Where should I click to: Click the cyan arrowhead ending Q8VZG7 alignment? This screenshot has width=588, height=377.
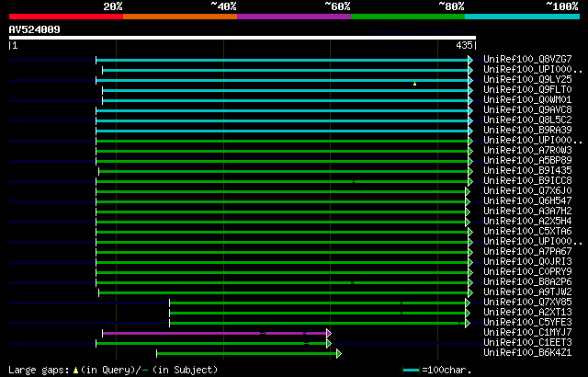tap(470, 60)
